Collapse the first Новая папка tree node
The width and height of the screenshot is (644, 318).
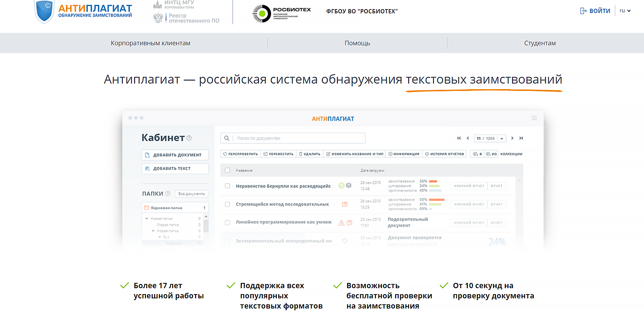pos(147,218)
